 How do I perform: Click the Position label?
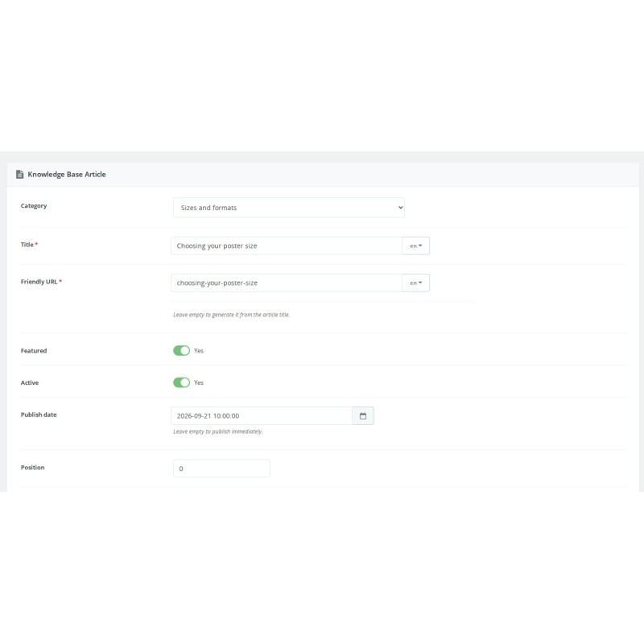[32, 468]
